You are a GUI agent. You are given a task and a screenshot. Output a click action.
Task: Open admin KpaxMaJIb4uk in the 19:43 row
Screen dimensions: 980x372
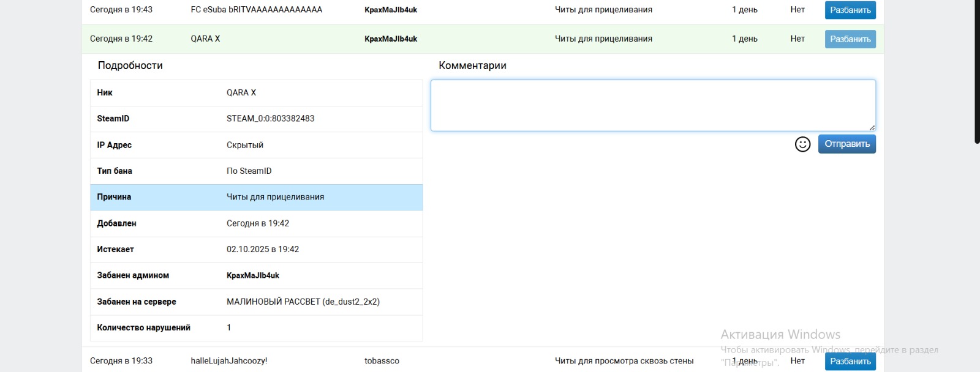(391, 10)
